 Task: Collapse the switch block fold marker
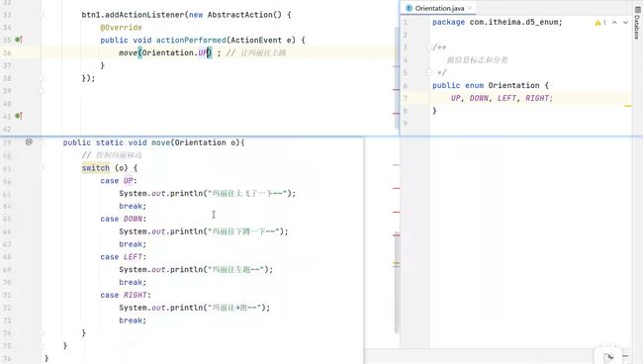[x=43, y=167]
